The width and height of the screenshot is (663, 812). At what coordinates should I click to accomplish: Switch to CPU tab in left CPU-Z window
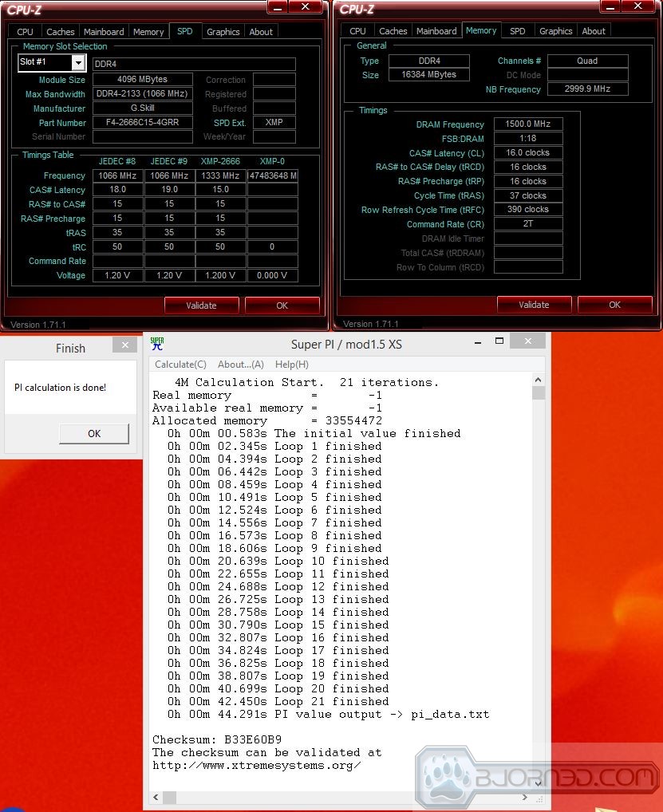coord(25,32)
